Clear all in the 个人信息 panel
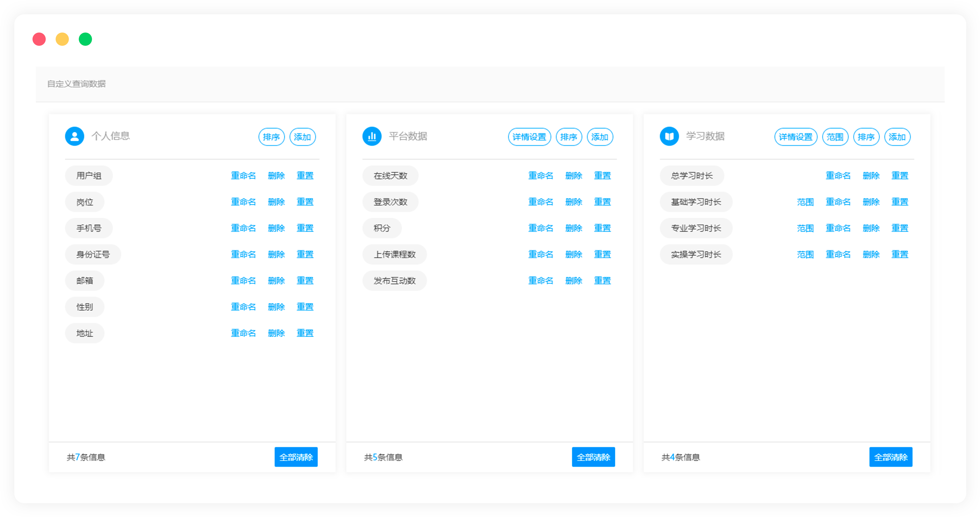Image resolution: width=980 pixels, height=517 pixels. pyautogui.click(x=296, y=457)
